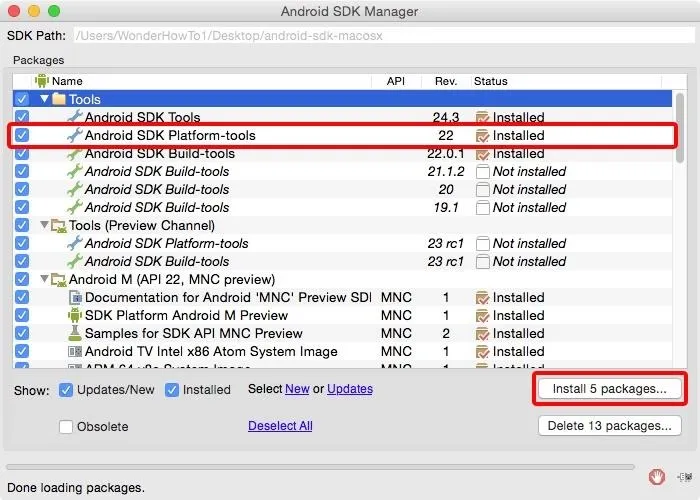The width and height of the screenshot is (700, 500).
Task: Enable the Obsolete checkbox
Action: [x=66, y=426]
